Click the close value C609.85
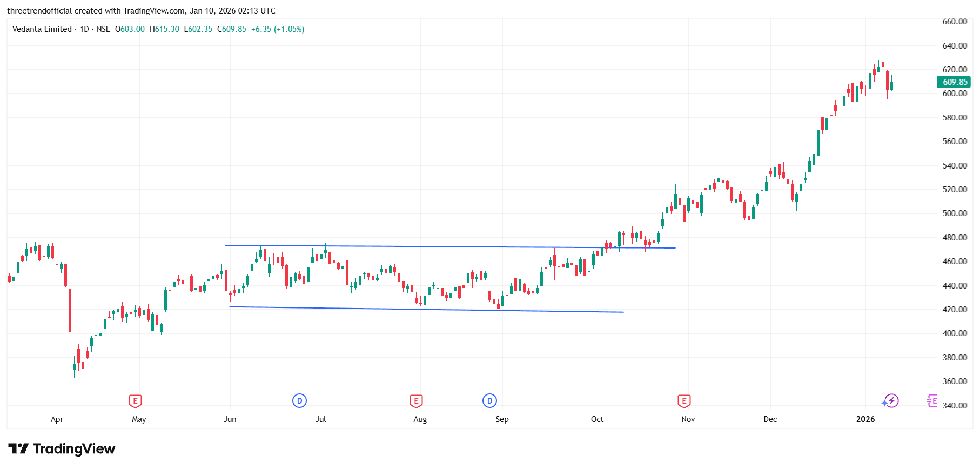 point(232,29)
